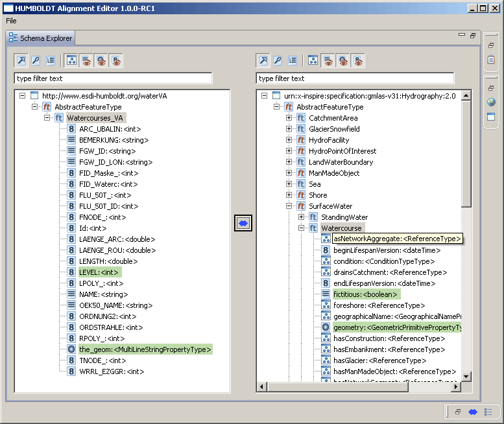Click the right type filter text field
The height and width of the screenshot is (424, 504).
(355, 78)
